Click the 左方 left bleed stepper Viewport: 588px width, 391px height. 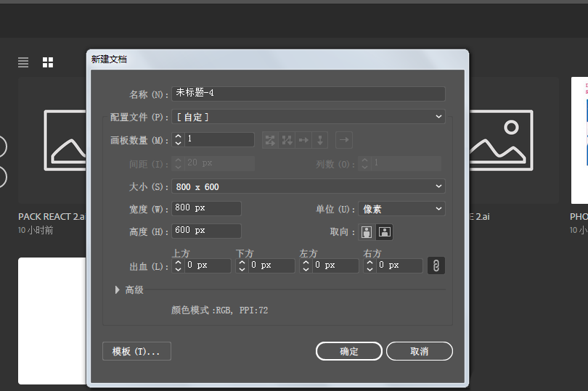306,266
